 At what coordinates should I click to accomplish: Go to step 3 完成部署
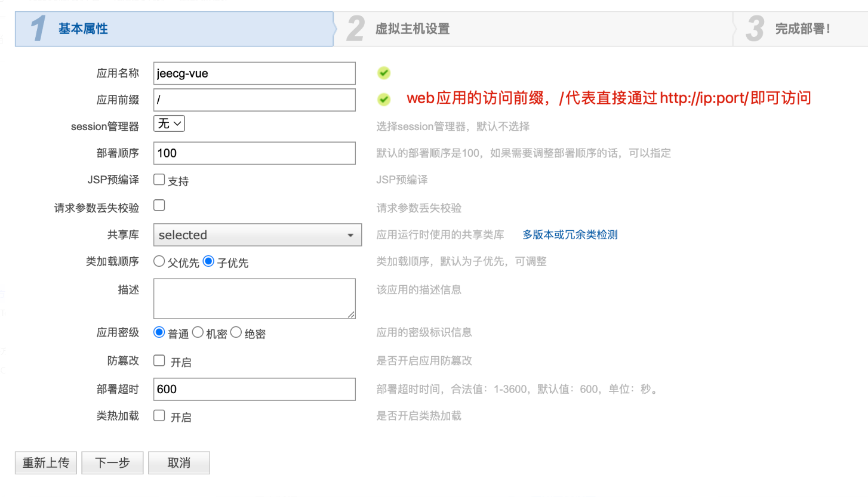tap(800, 29)
